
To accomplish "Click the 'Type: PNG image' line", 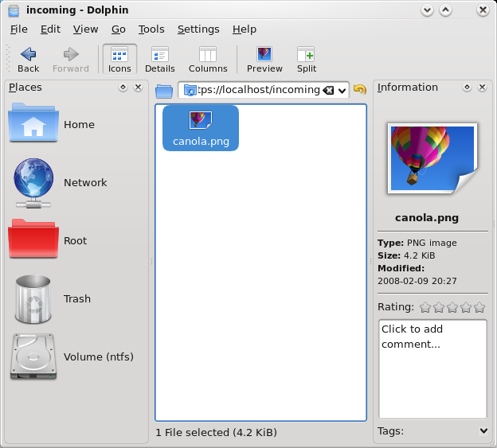I will point(417,243).
